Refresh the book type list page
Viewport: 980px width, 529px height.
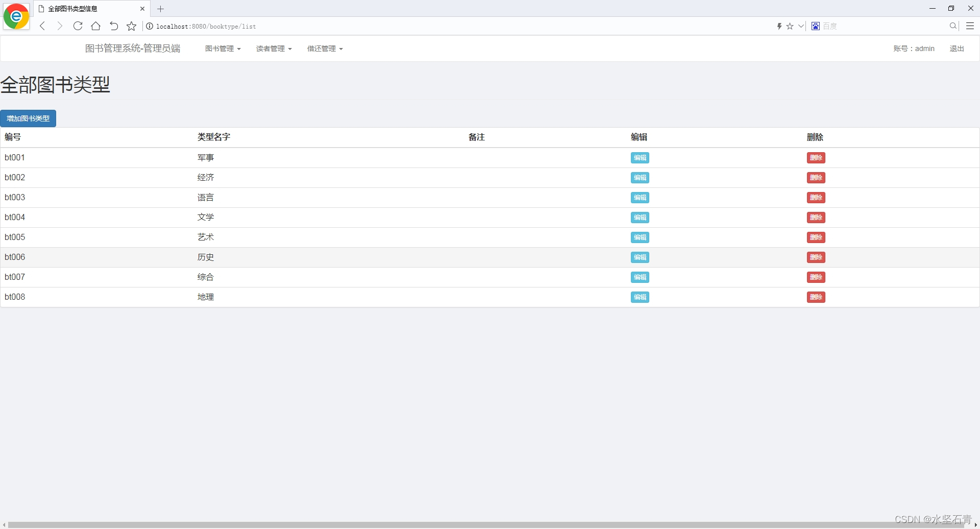click(x=78, y=26)
